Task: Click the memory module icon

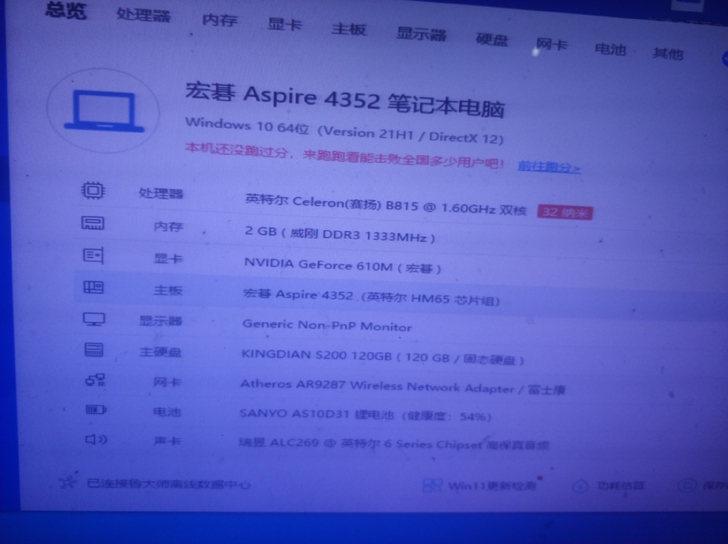Action: pos(93,223)
